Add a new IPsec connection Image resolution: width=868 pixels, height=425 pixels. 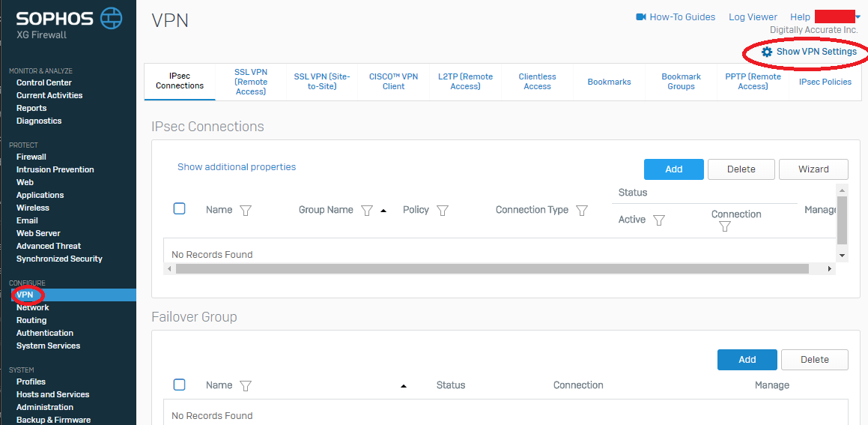pos(674,169)
